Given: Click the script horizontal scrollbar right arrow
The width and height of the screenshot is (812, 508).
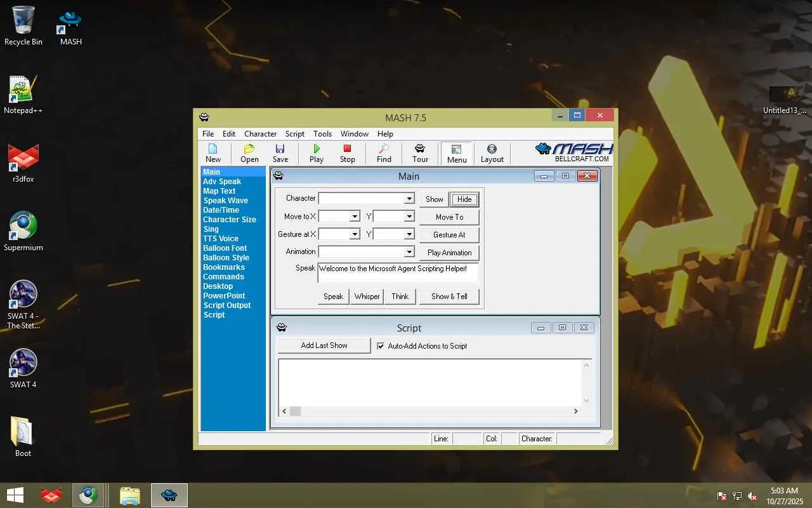Looking at the screenshot, I should pos(576,411).
